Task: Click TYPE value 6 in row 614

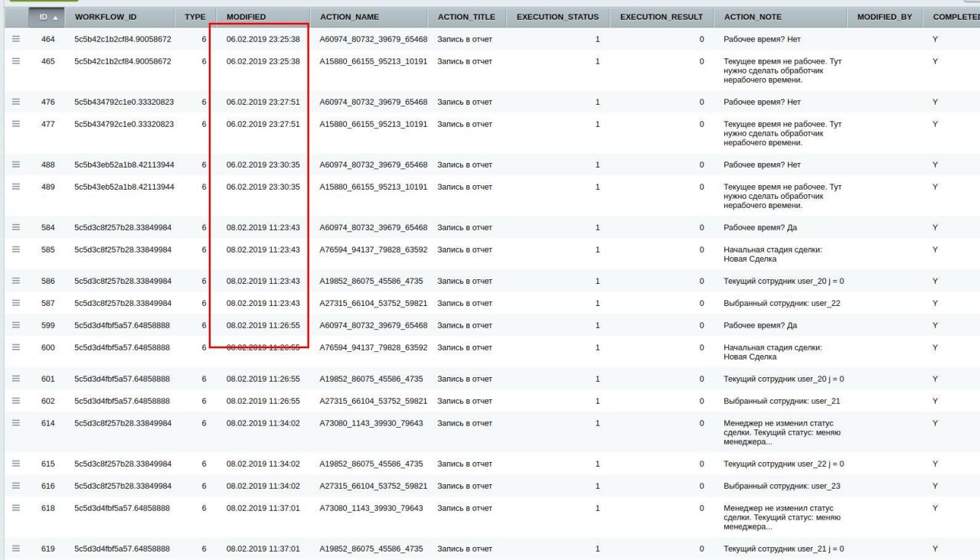Action: tap(204, 423)
